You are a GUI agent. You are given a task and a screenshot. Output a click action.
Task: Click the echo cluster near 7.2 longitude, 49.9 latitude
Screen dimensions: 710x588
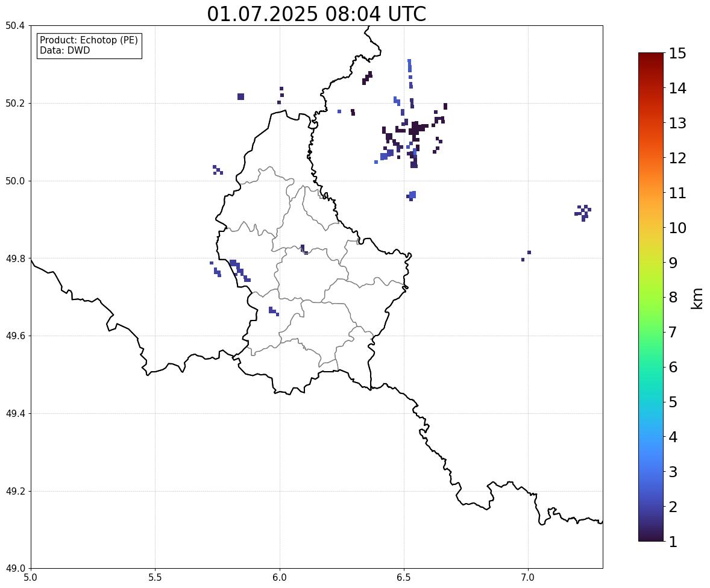point(583,213)
